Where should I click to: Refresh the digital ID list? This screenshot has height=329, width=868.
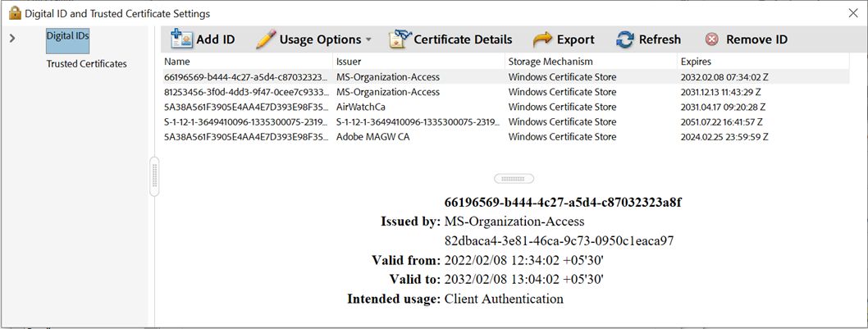648,39
